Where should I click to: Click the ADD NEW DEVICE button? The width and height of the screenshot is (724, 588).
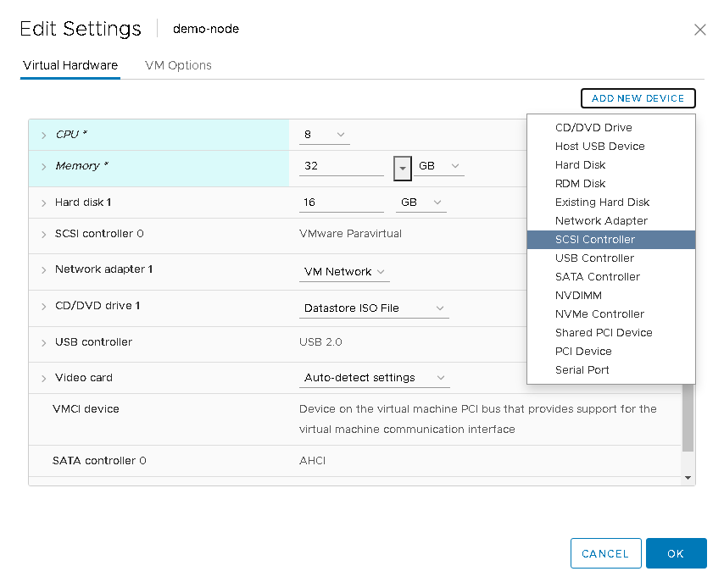click(638, 98)
